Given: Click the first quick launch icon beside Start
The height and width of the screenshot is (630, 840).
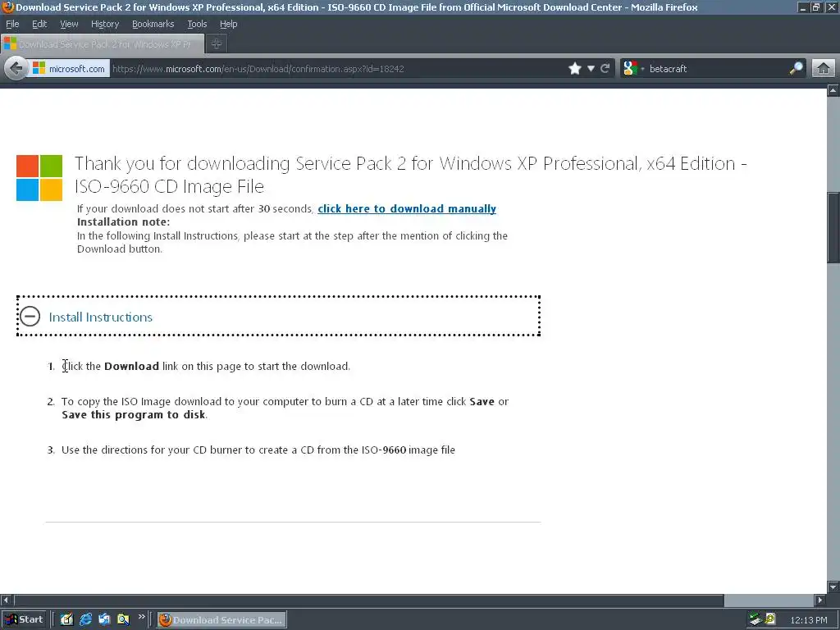Looking at the screenshot, I should 66,620.
